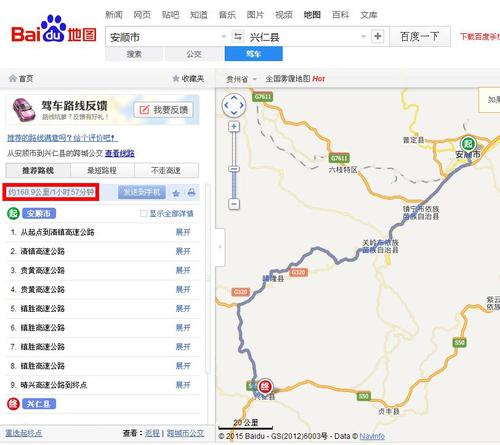
Task: Click the origin input field 安顺市
Action: (x=163, y=37)
